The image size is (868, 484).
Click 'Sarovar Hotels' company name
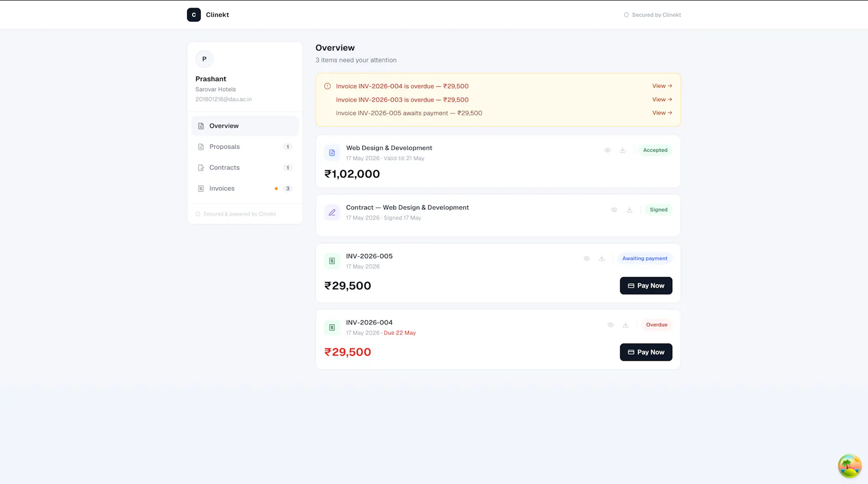[x=216, y=90]
